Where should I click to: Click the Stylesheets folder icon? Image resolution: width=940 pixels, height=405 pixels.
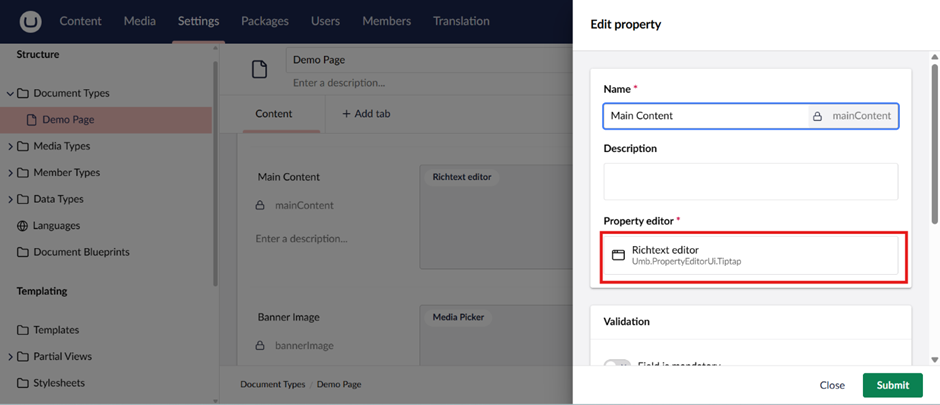click(23, 383)
